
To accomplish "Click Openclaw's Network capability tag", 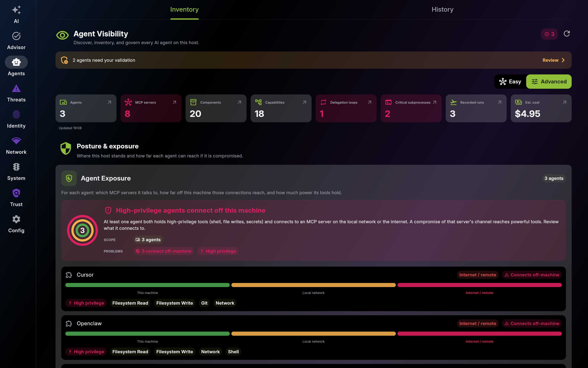I will pos(210,352).
